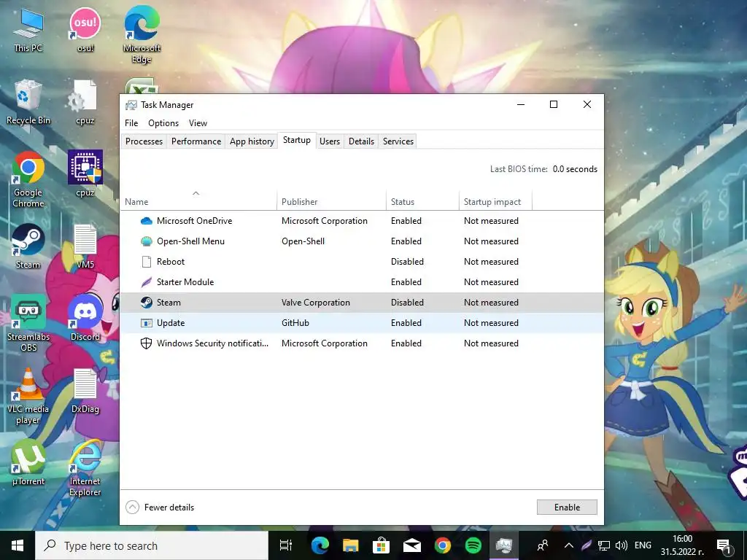Click the clock showing 16:00
Screen dimensions: 747x560
[682, 545]
